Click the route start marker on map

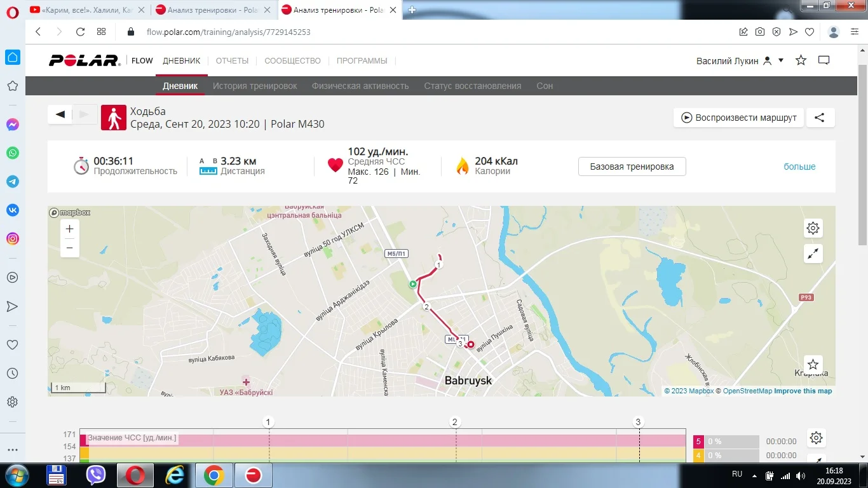point(413,284)
